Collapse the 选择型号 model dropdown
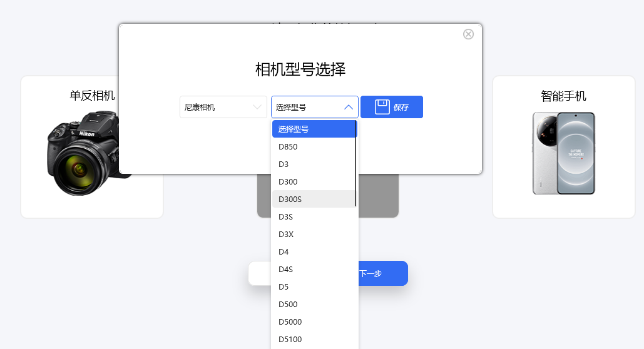 (x=315, y=107)
